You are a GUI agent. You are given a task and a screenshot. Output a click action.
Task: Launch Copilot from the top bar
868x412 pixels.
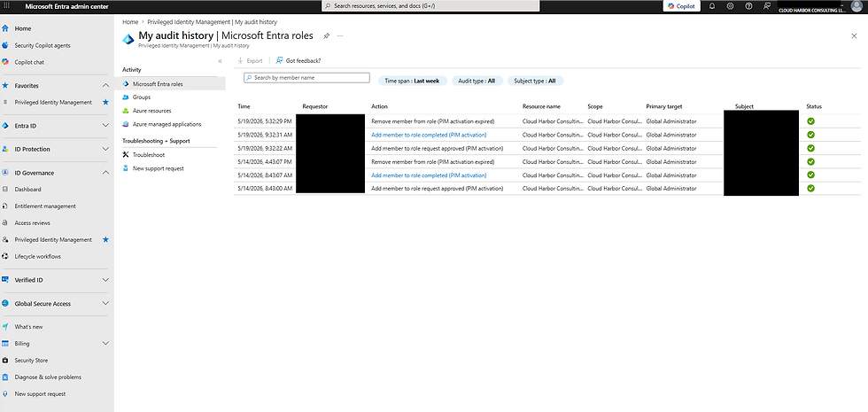pos(681,6)
